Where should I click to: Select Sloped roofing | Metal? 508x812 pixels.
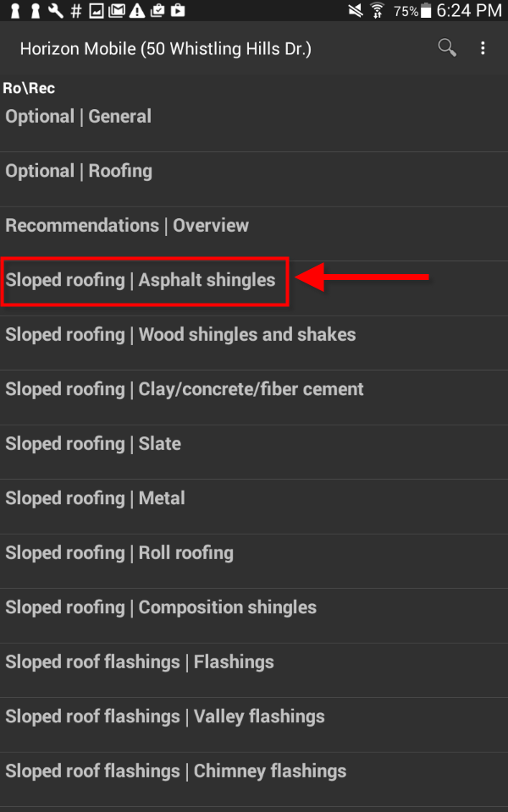coord(95,498)
